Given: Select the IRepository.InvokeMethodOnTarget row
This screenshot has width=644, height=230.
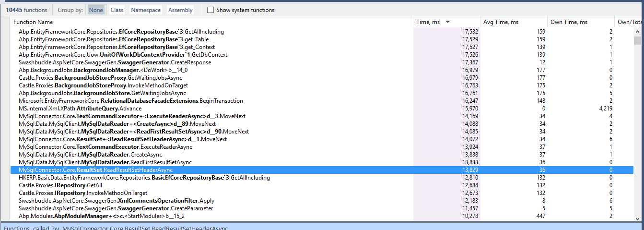Looking at the screenshot, I should point(322,193).
